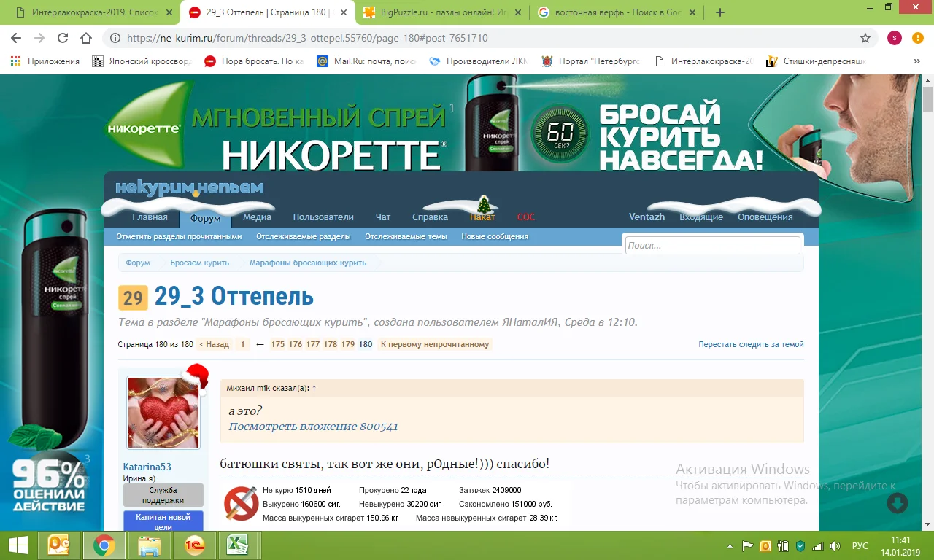This screenshot has height=560, width=934.
Task: Show hidden system tray icons
Action: [x=730, y=545]
